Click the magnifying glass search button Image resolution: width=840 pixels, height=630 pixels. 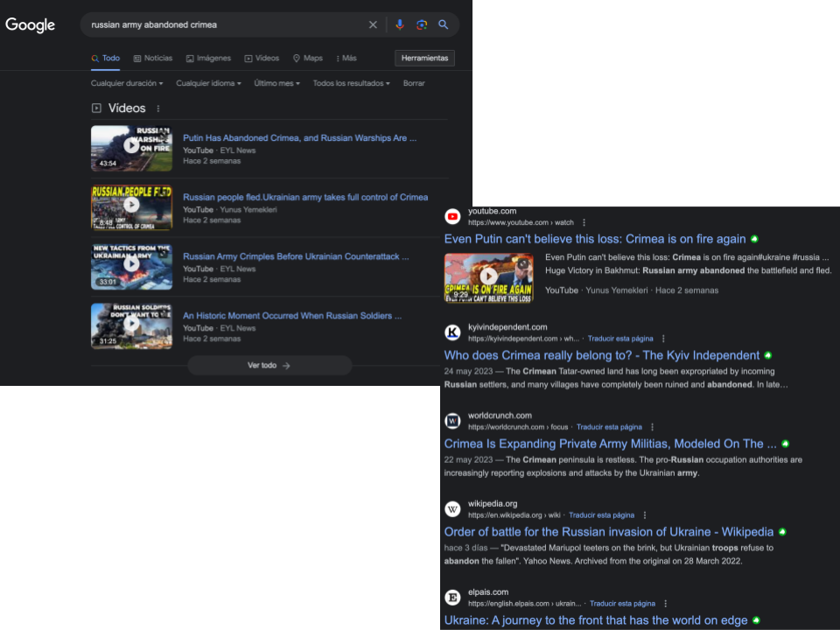(444, 25)
